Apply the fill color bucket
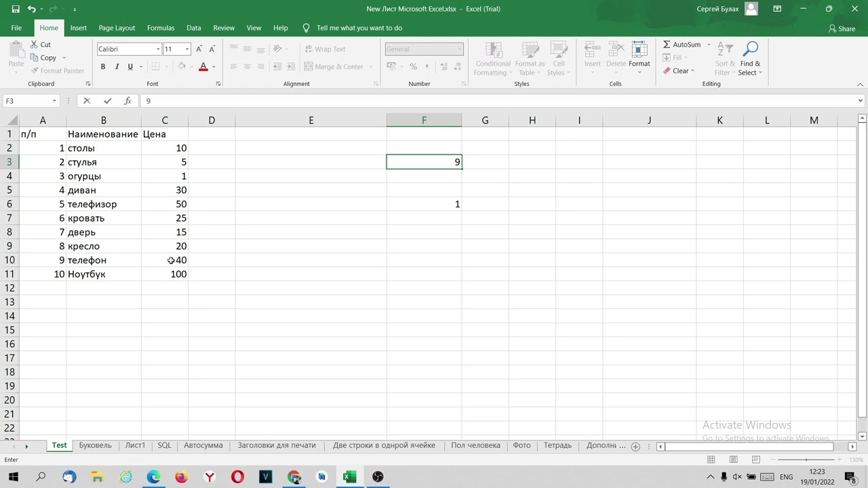Viewport: 868px width, 488px height. click(x=181, y=66)
